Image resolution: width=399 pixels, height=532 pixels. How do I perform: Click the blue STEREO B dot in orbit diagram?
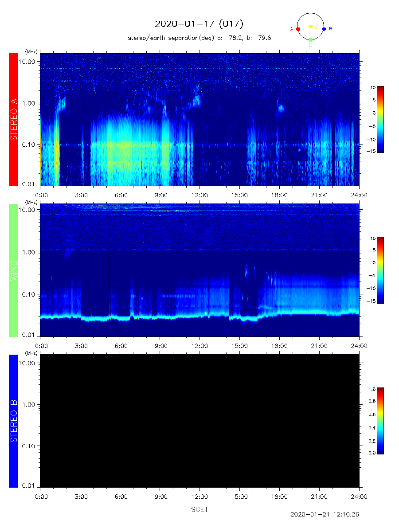click(324, 29)
